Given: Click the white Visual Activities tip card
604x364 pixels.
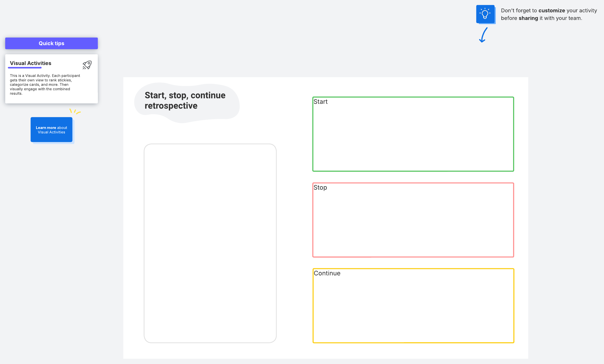Looking at the screenshot, I should (52, 79).
